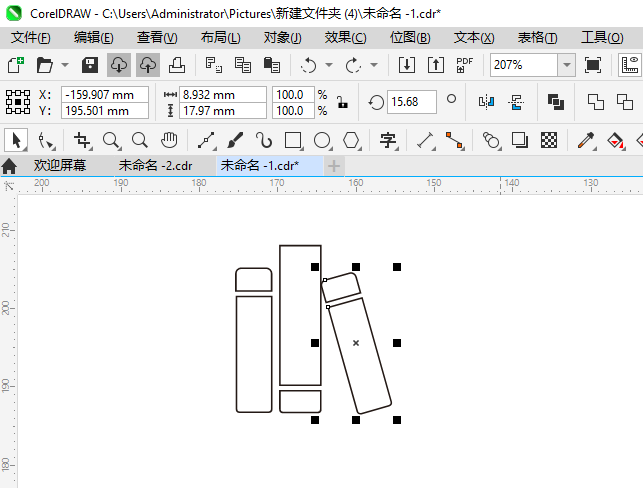Image resolution: width=643 pixels, height=488 pixels.
Task: Edit the Y position field
Action: [105, 111]
